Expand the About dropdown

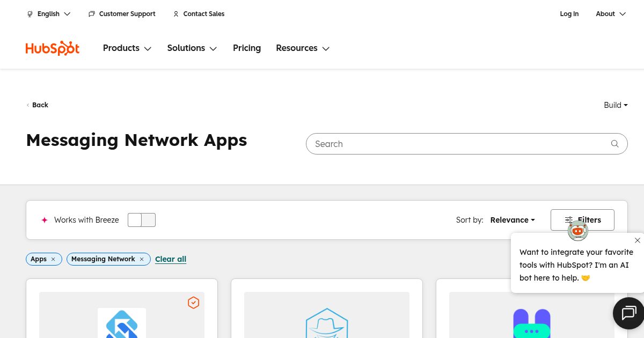coord(611,14)
